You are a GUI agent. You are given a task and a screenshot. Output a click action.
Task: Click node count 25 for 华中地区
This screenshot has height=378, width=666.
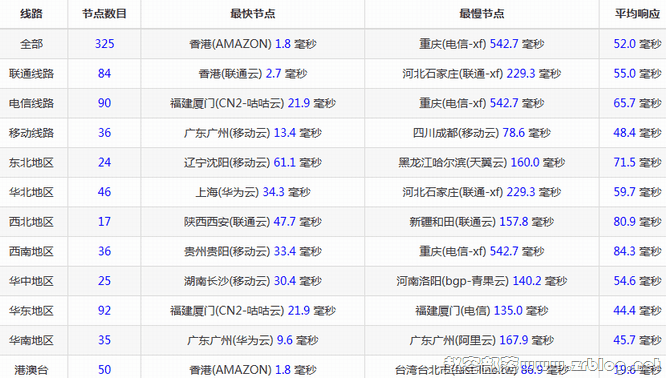point(104,281)
